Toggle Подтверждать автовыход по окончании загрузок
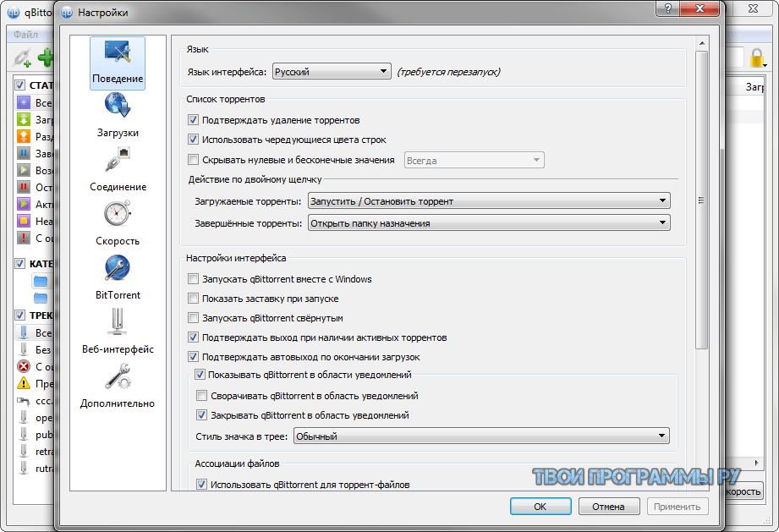779x532 pixels. click(x=193, y=357)
